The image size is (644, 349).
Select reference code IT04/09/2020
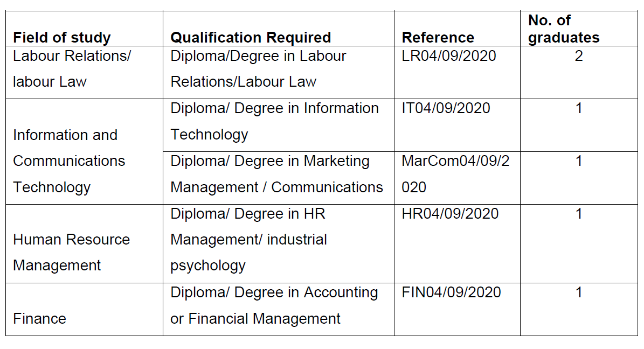pos(446,108)
